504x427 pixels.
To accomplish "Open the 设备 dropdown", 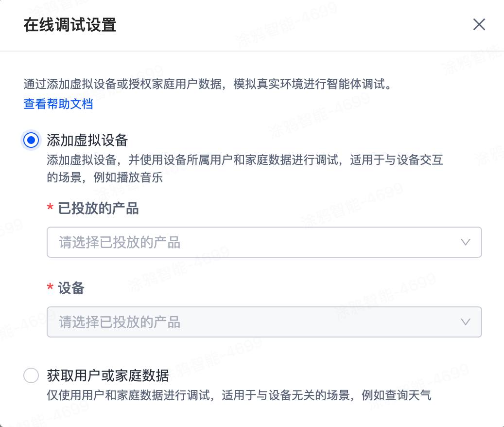I will [264, 322].
